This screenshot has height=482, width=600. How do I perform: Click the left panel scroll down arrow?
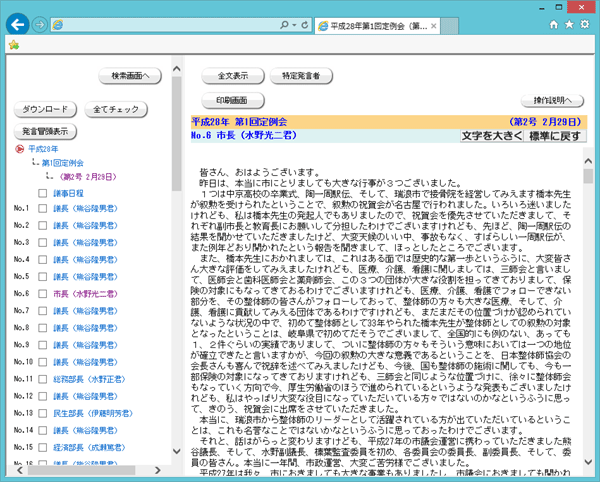[176, 451]
